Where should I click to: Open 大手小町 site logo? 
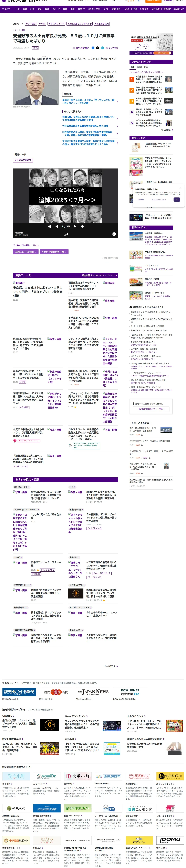point(78,776)
